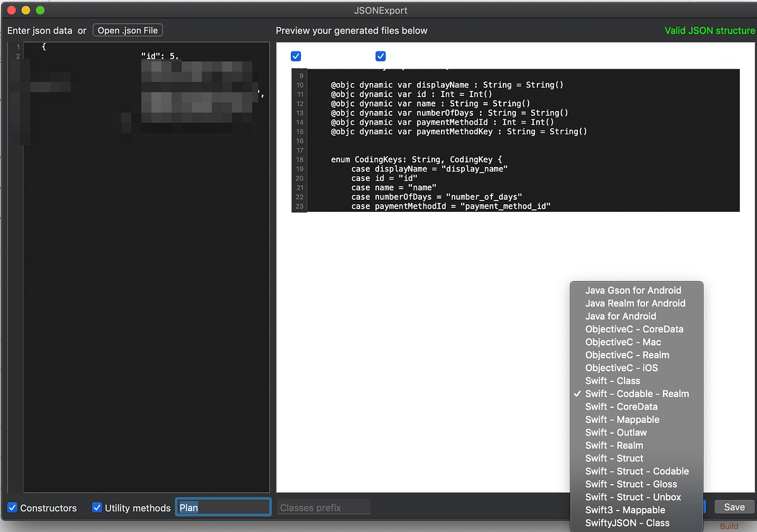Disable the Constructors checkbox
Image resolution: width=757 pixels, height=532 pixels.
[x=13, y=507]
